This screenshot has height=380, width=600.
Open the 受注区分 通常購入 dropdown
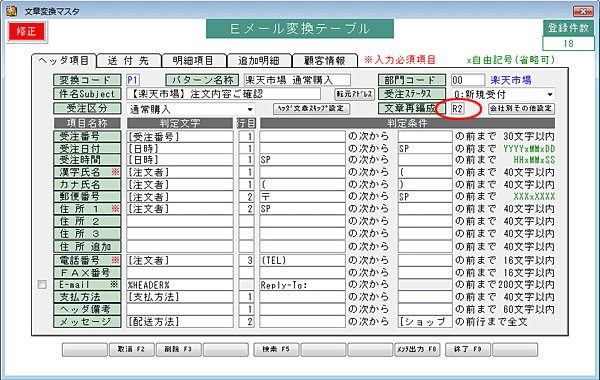250,109
